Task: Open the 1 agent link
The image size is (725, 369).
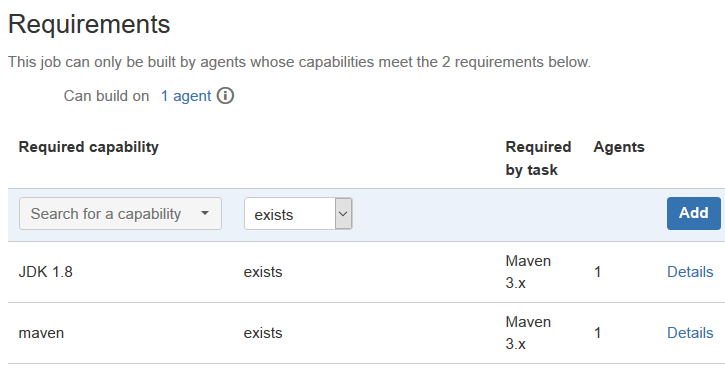Action: click(x=186, y=96)
